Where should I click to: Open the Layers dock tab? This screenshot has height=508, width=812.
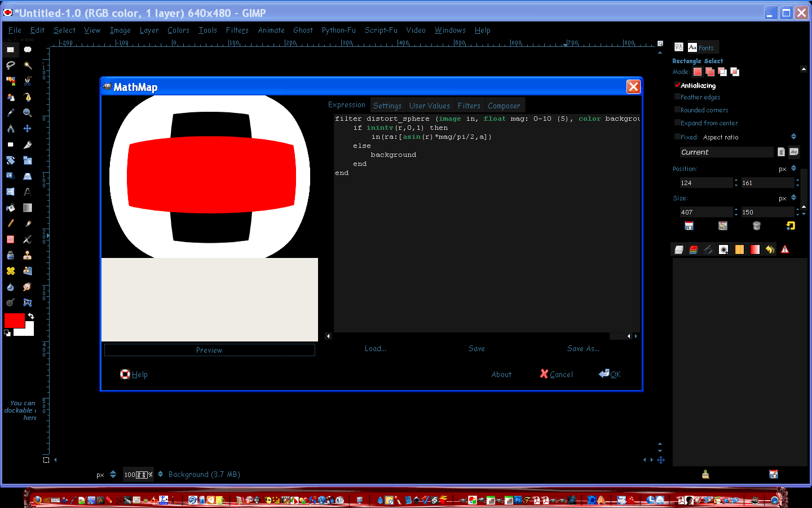pyautogui.click(x=679, y=249)
